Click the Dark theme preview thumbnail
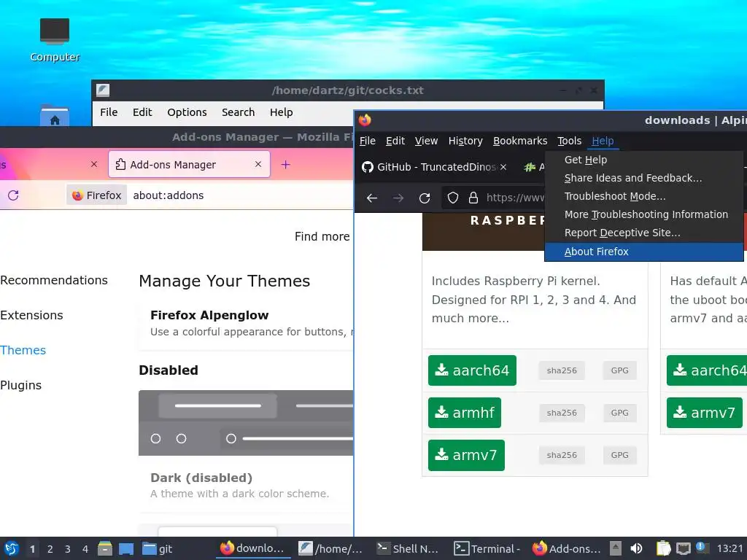Screen dimensions: 747x560 click(x=246, y=423)
